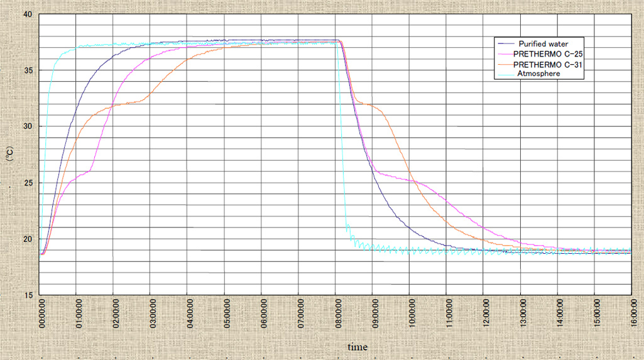The image size is (644, 360).
Task: Click the 30 y-axis tick label
Action: tap(28, 126)
